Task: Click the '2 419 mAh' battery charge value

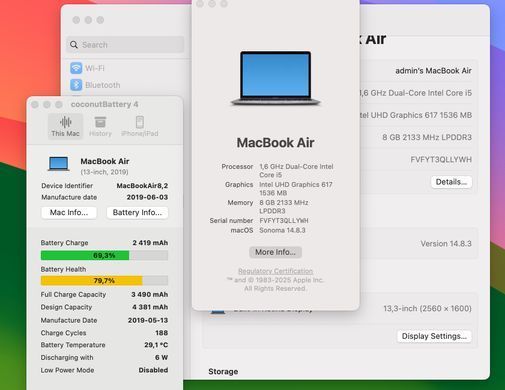Action: pos(150,243)
